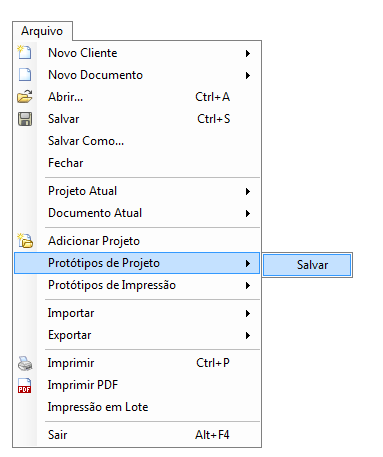Image resolution: width=383 pixels, height=457 pixels.
Task: Click the Novo Cliente new-file icon
Action: [x=25, y=53]
